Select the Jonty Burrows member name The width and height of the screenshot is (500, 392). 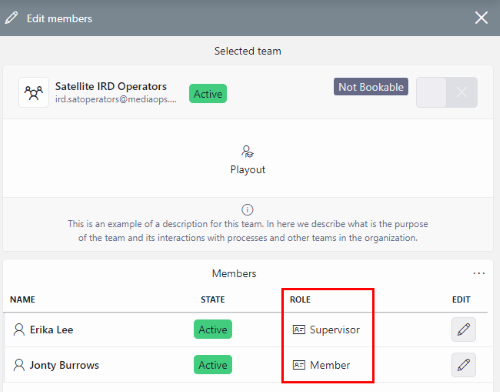tap(64, 365)
